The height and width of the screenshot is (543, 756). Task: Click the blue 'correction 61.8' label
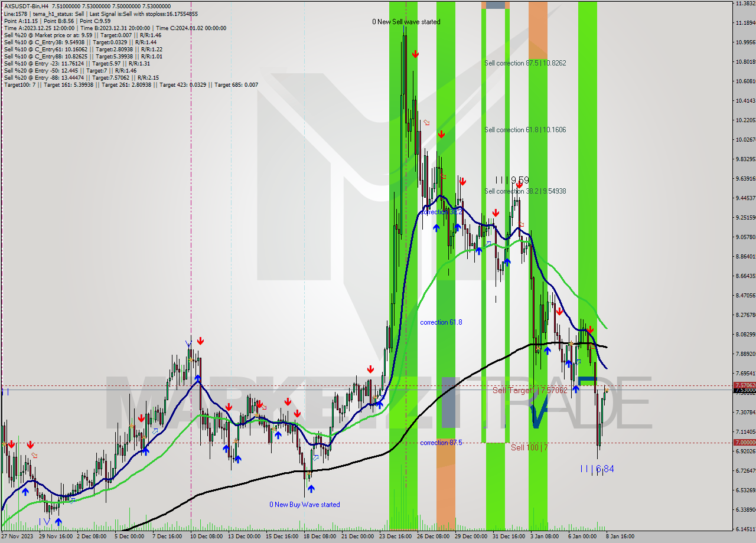(441, 322)
